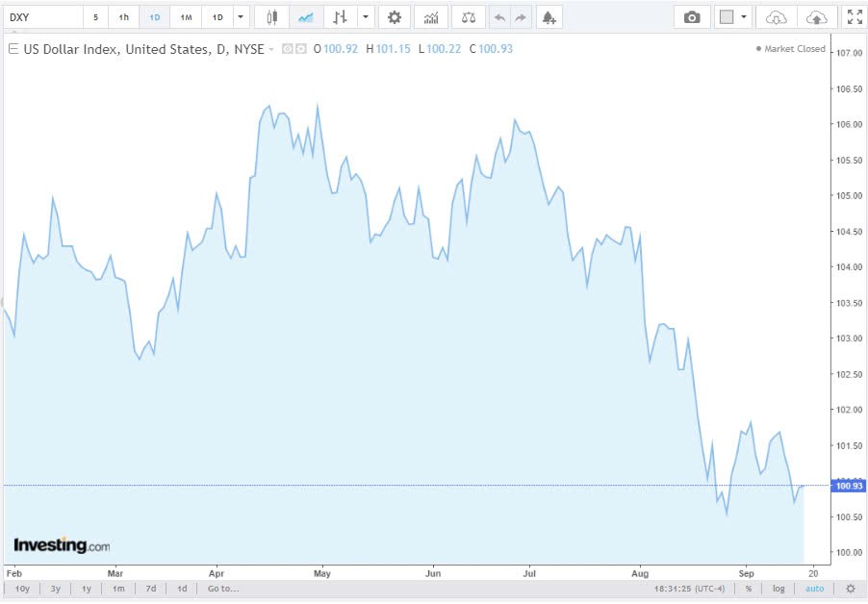The image size is (868, 604).
Task: Take a chart snapshot with the camera
Action: coord(691,16)
